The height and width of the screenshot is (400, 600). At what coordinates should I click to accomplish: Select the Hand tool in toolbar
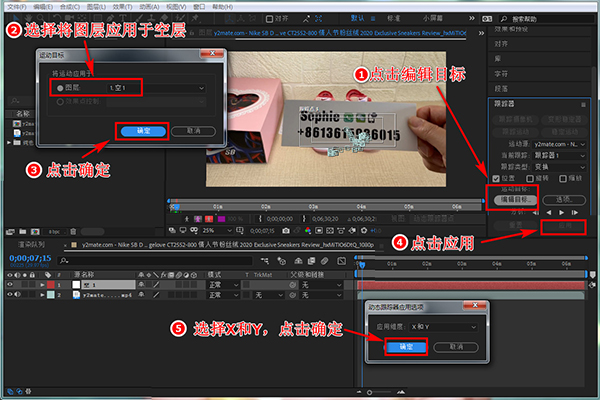(x=29, y=18)
